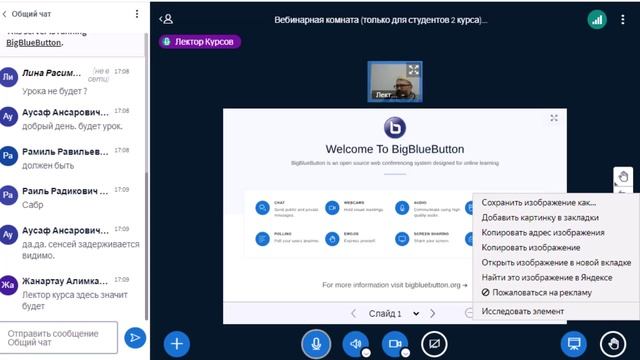Screen dimensions: 640x360
Task: Go to next slide
Action: tap(433, 313)
